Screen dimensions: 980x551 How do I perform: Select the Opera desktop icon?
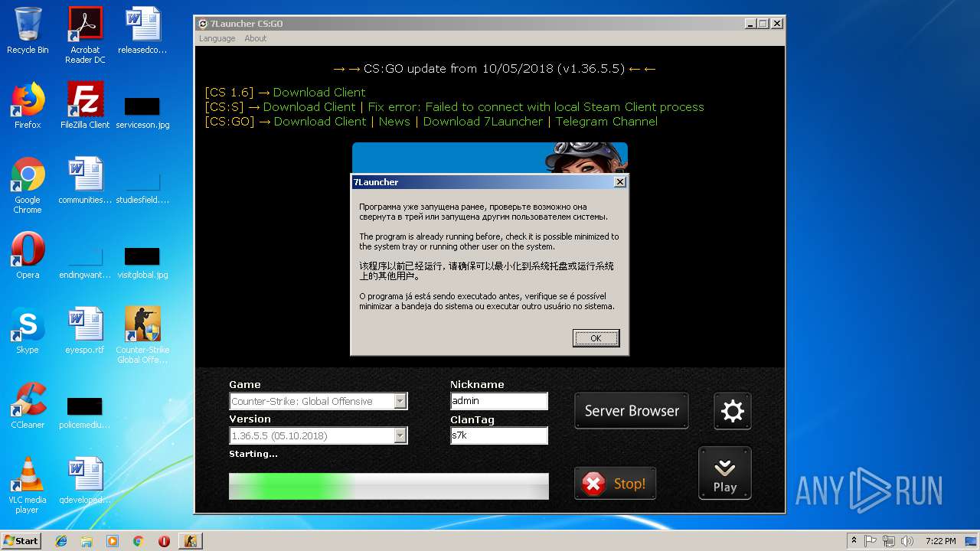point(28,256)
